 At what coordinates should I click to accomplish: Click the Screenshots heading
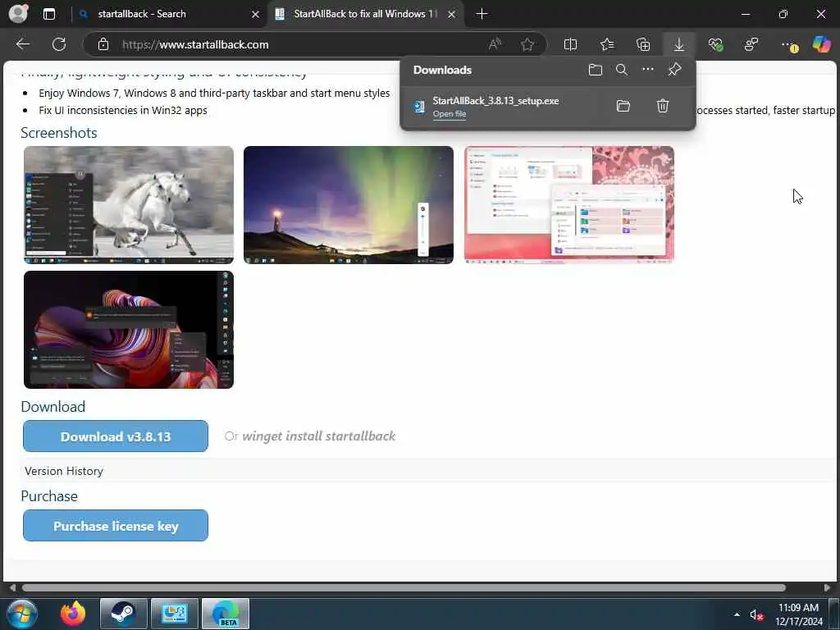coord(59,132)
